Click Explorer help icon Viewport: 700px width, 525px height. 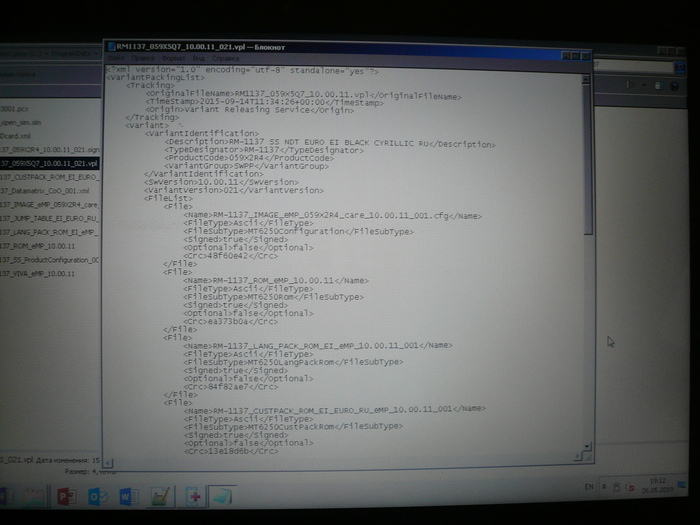pyautogui.click(x=675, y=86)
